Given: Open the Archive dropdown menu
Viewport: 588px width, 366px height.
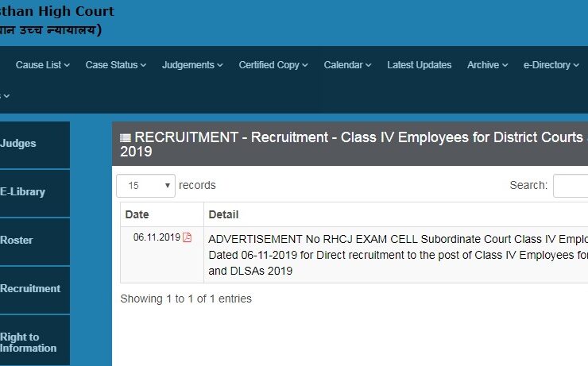Looking at the screenshot, I should (x=487, y=65).
